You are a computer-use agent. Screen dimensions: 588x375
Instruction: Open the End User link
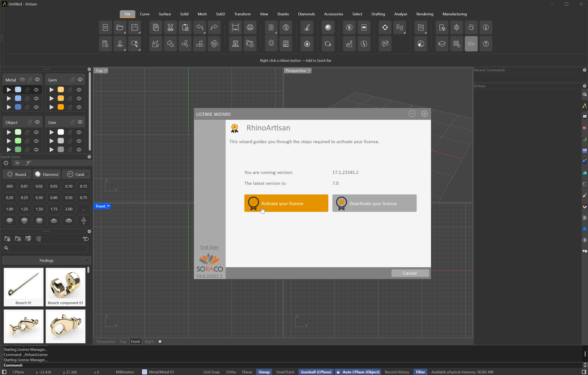pyautogui.click(x=209, y=247)
